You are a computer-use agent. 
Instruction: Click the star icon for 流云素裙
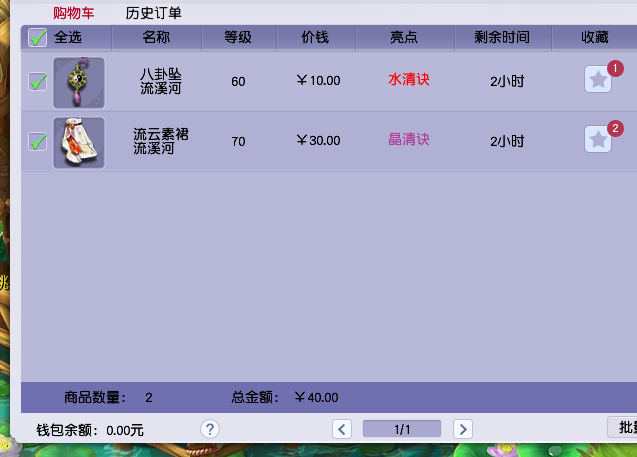(x=598, y=140)
